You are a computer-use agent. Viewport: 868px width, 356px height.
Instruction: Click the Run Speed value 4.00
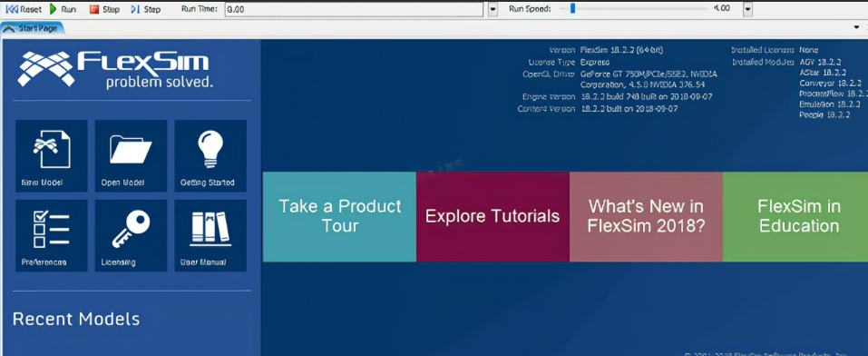pyautogui.click(x=722, y=9)
